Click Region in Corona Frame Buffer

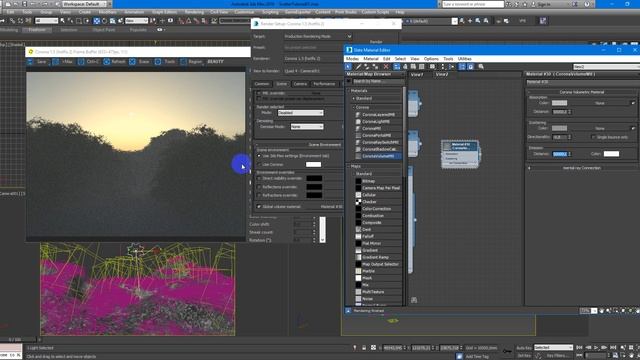(191, 62)
